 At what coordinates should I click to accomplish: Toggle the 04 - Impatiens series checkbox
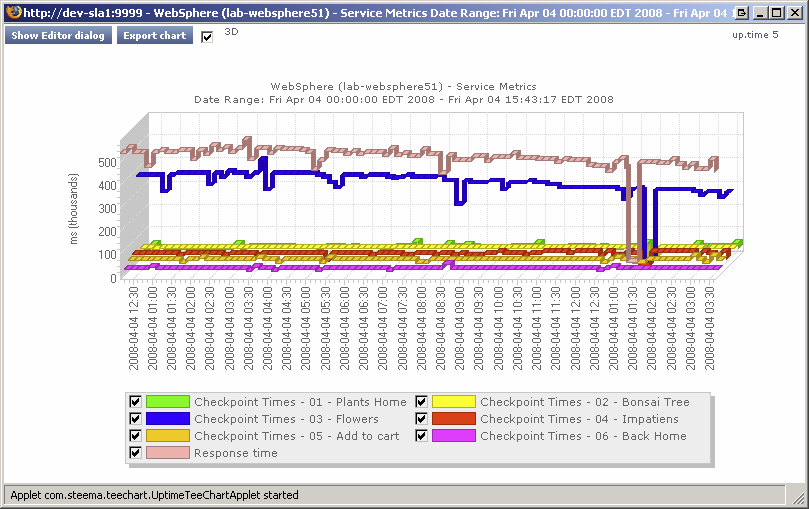pos(421,419)
